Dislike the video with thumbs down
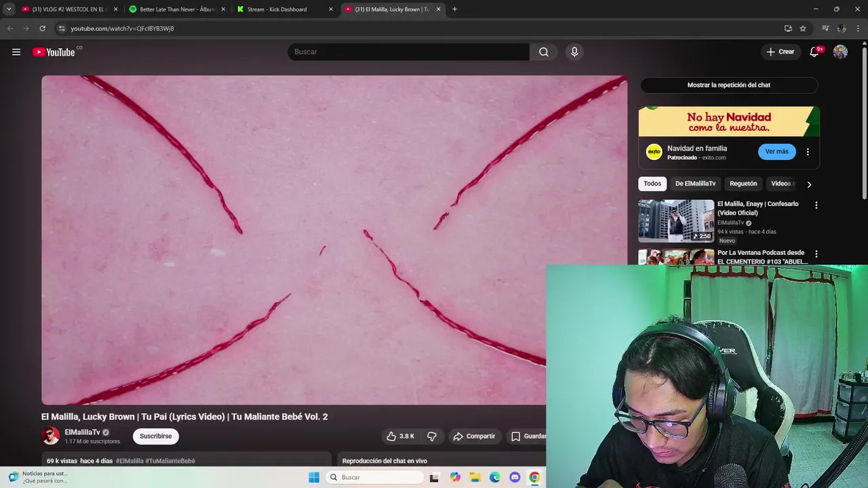The width and height of the screenshot is (868, 488). point(432,436)
